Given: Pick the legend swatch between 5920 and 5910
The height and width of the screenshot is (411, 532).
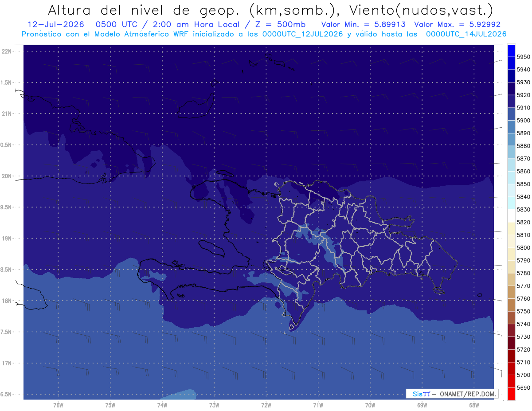Looking at the screenshot, I should 511,101.
